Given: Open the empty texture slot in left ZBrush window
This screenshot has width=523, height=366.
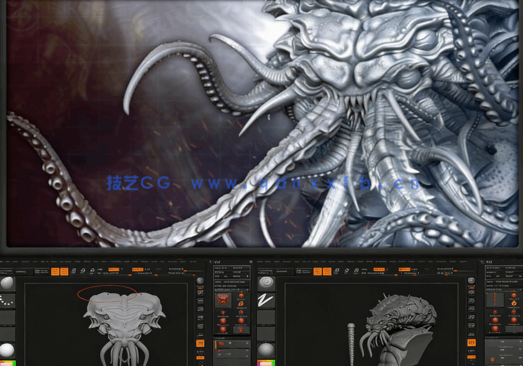Looking at the screenshot, I should coord(7,334).
